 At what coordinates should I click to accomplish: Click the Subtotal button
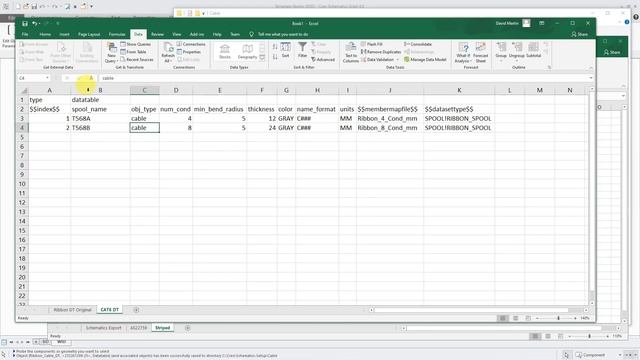pyautogui.click(x=533, y=50)
